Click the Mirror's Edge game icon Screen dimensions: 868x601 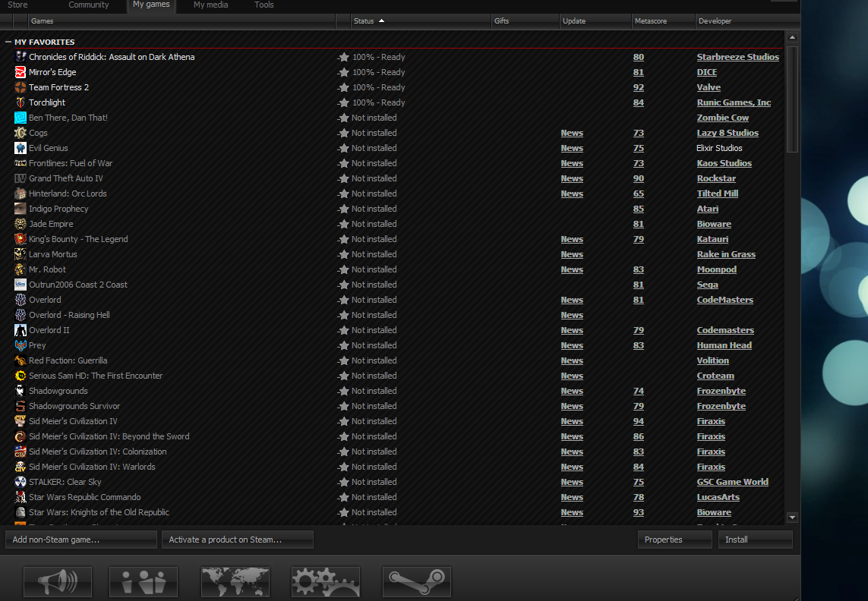click(x=21, y=72)
